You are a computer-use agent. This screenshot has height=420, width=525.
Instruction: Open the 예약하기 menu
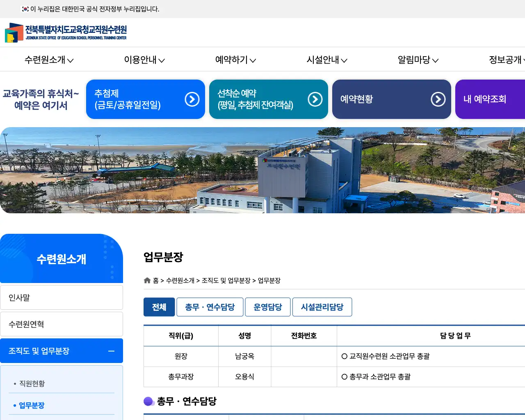click(x=235, y=59)
